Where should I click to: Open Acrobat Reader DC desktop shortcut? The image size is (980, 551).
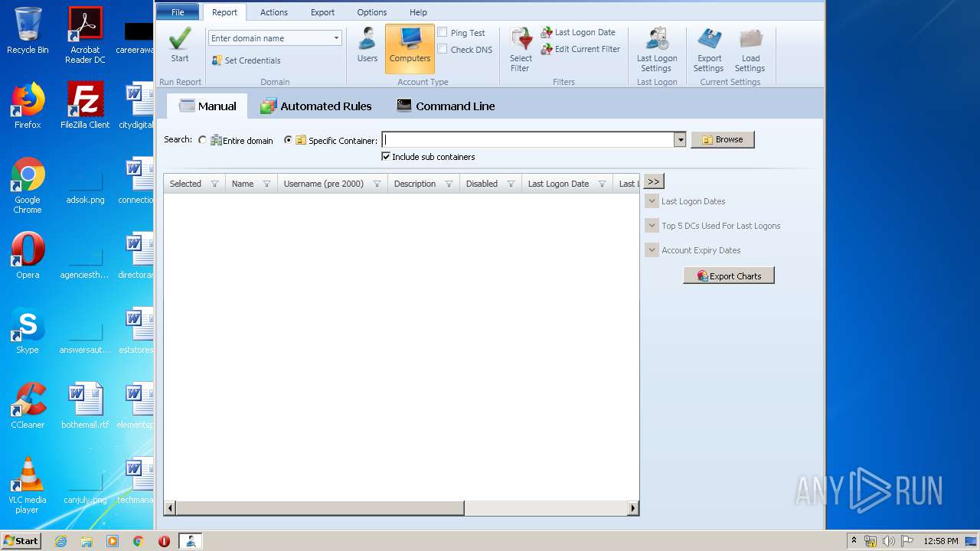click(x=85, y=35)
